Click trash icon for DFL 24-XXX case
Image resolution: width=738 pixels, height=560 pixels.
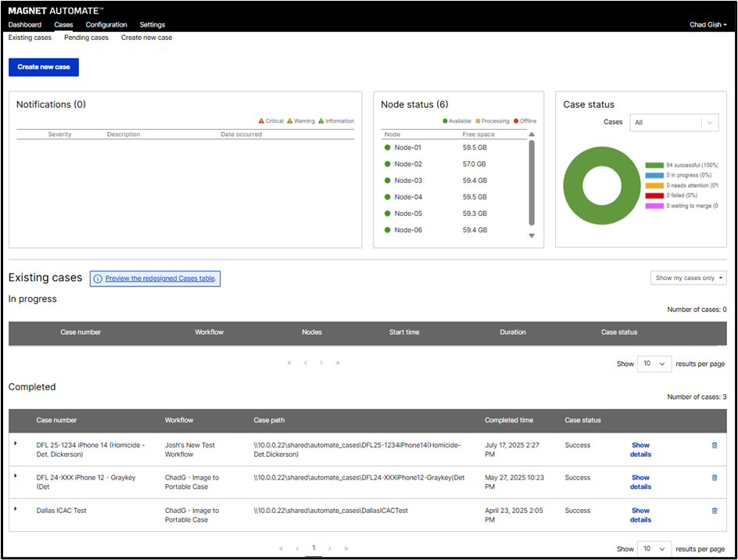coord(714,477)
